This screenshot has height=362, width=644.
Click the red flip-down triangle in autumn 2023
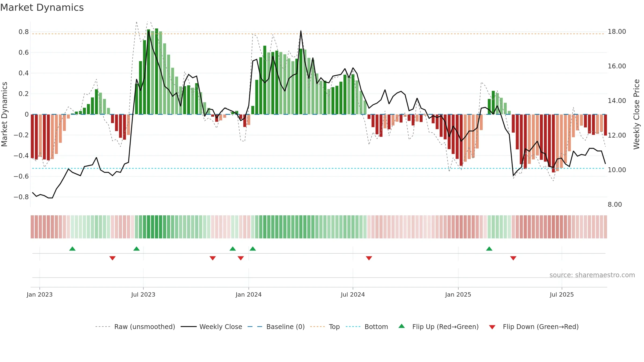point(213,258)
